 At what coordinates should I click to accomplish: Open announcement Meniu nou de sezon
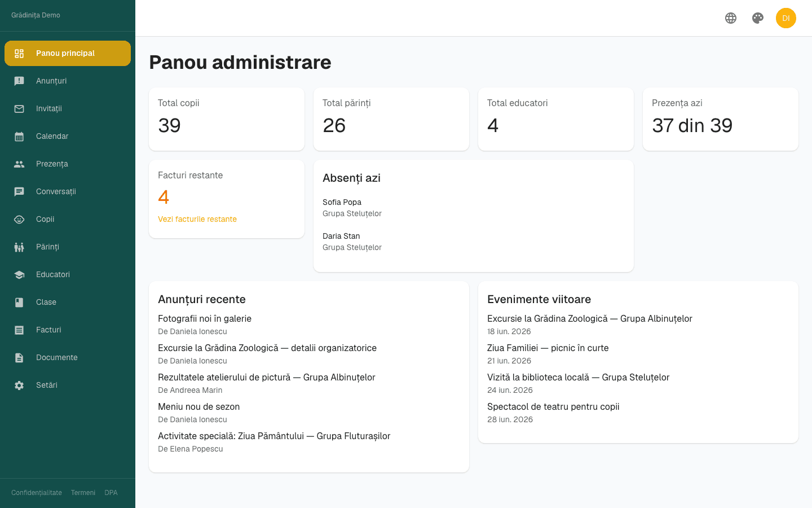coord(199,406)
